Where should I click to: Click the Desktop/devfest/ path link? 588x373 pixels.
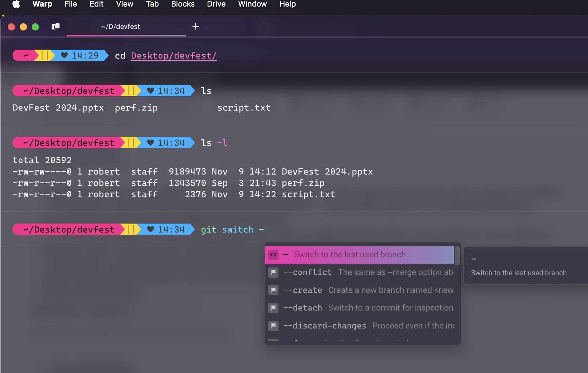174,56
